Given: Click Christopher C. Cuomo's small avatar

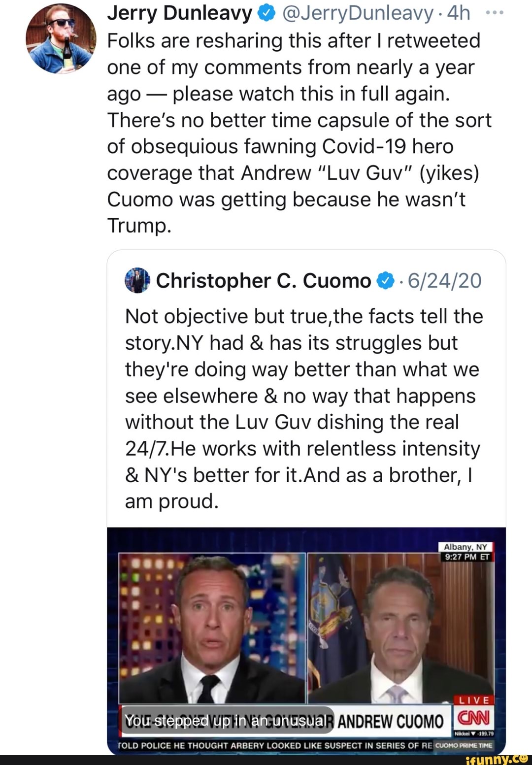Looking at the screenshot, I should [137, 280].
